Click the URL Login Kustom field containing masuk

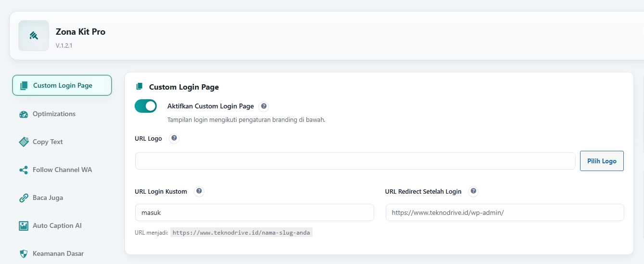tap(254, 212)
